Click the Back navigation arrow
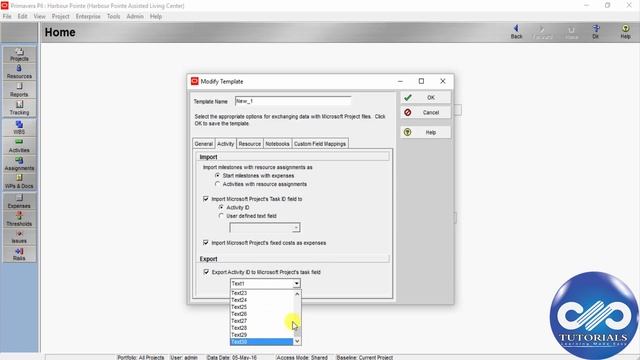This screenshot has height=360, width=640. [x=516, y=31]
